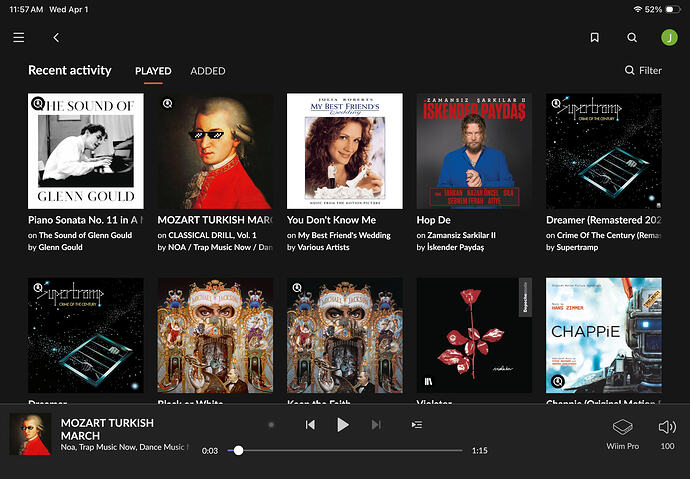
Task: Open the bookmarks icon
Action: tap(594, 38)
